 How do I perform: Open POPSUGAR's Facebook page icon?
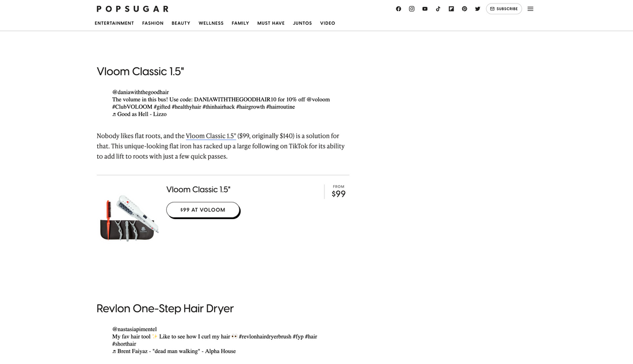click(x=398, y=9)
